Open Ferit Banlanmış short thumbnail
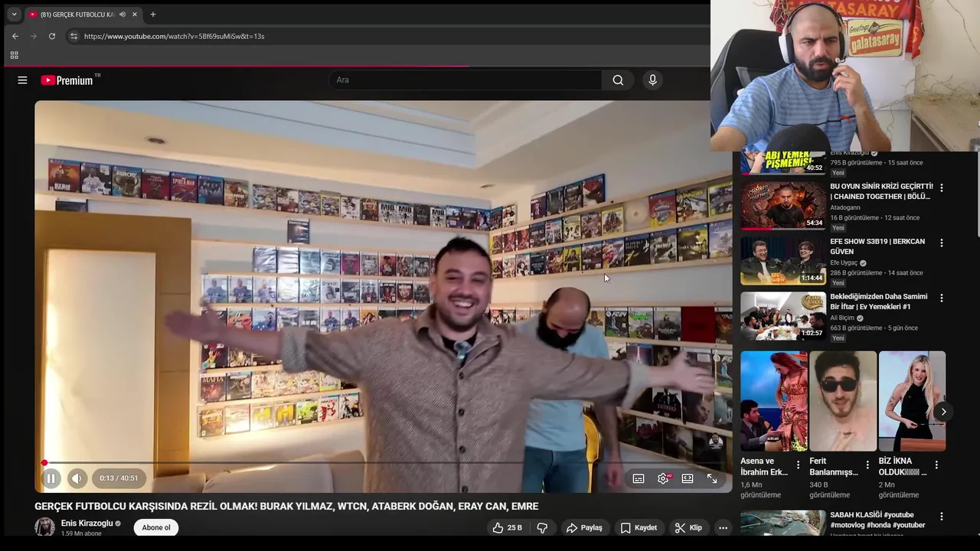The image size is (980, 551). click(x=843, y=401)
